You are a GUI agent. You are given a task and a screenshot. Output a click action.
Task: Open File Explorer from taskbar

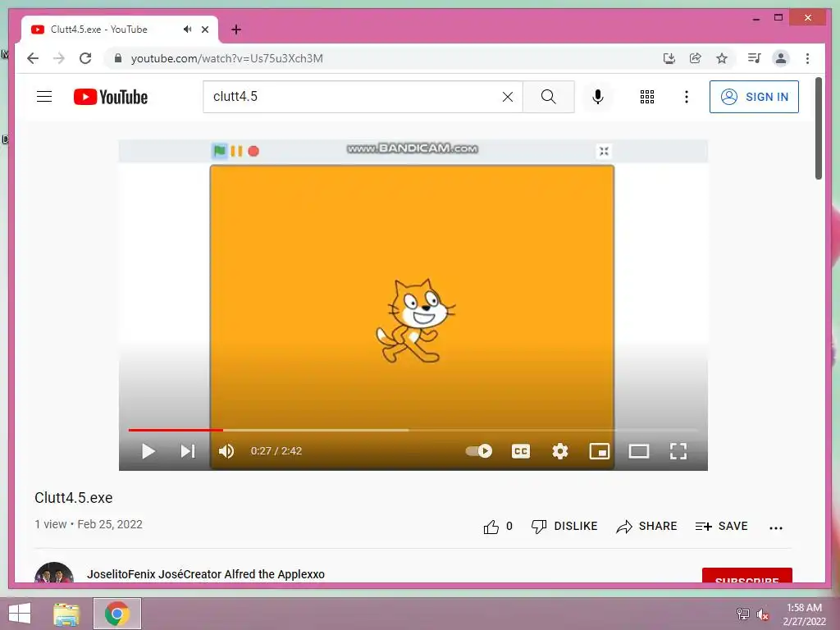(66, 614)
